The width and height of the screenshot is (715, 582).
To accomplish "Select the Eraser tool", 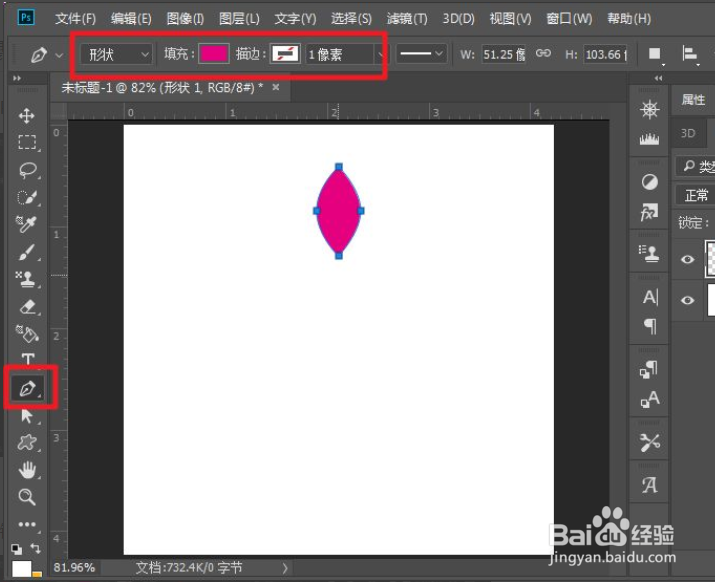I will (28, 307).
